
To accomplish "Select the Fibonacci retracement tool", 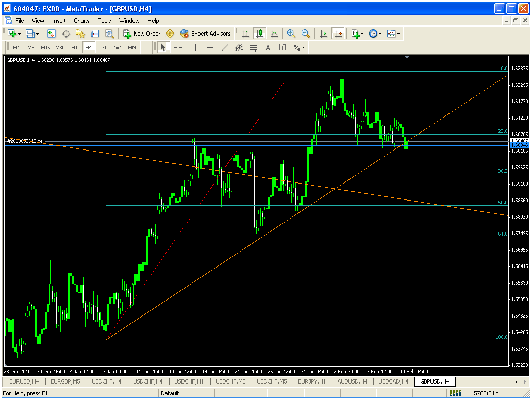I will click(x=253, y=48).
